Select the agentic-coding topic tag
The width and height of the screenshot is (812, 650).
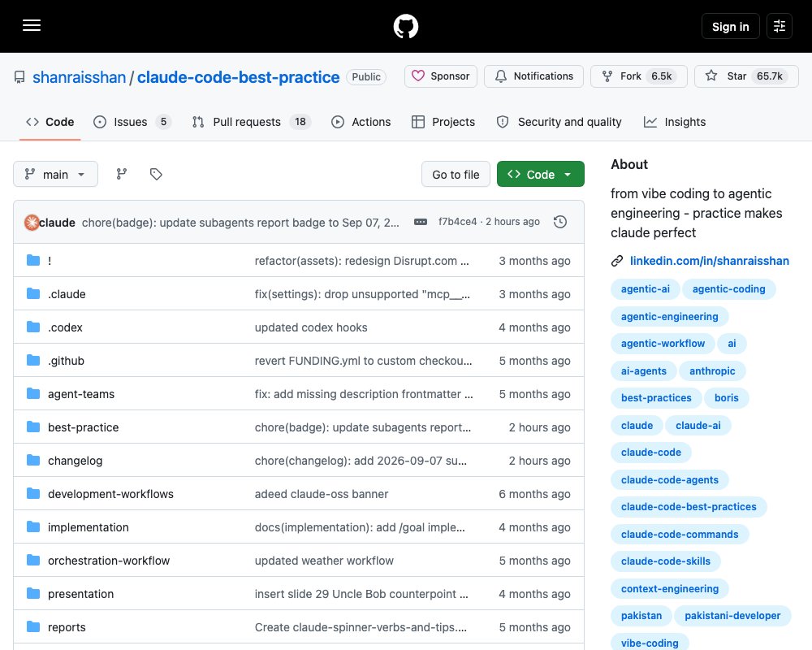(728, 289)
